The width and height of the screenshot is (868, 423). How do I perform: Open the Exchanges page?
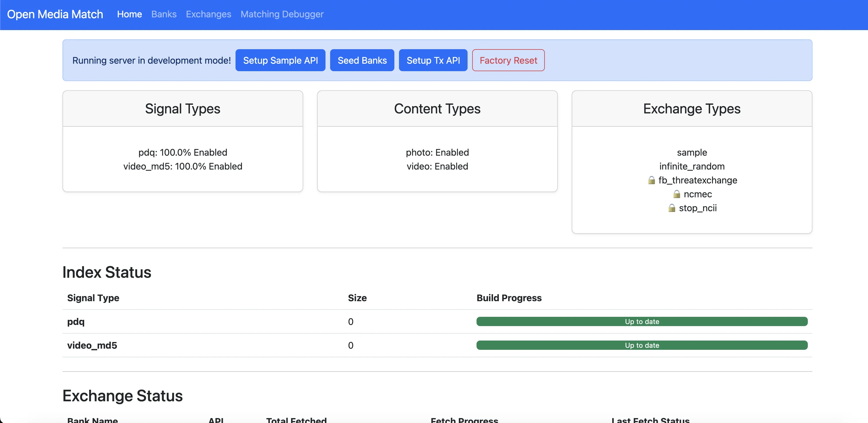209,14
